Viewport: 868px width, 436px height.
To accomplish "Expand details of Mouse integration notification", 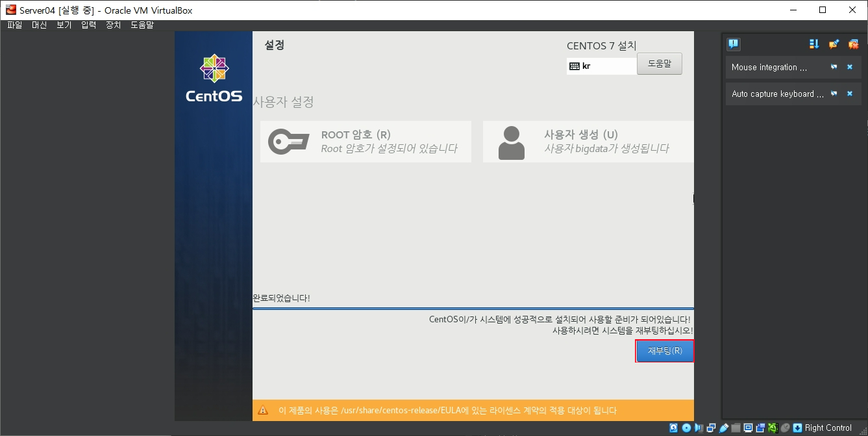I will (834, 67).
